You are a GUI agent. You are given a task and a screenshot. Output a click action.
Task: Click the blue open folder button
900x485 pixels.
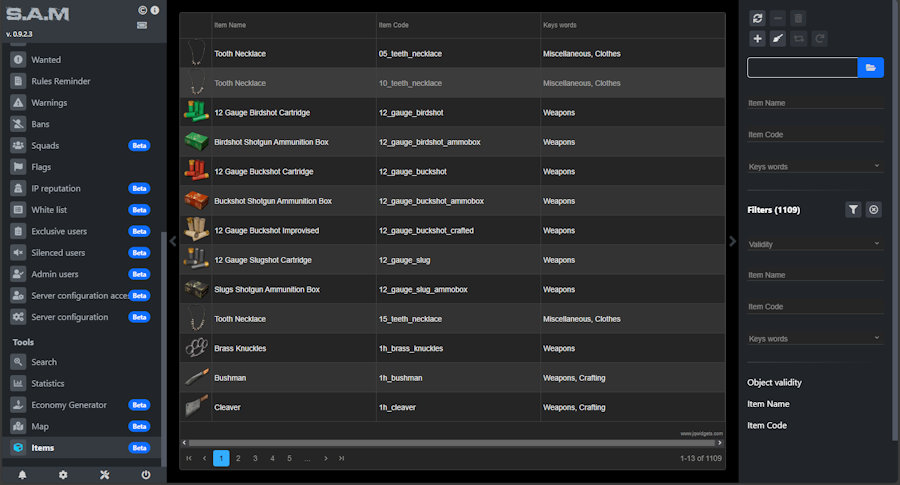click(x=871, y=67)
